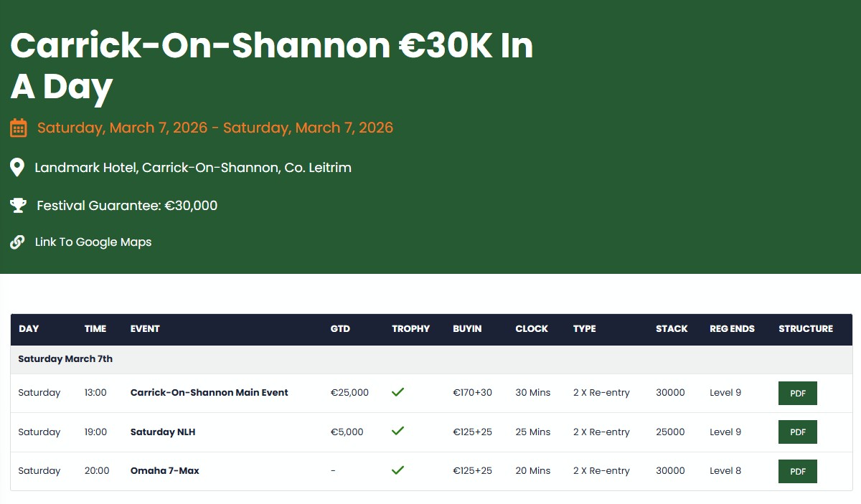Screen dimensions: 861x504
Task: Open the Omaha 7-Max structure PDF
Action: coord(797,471)
